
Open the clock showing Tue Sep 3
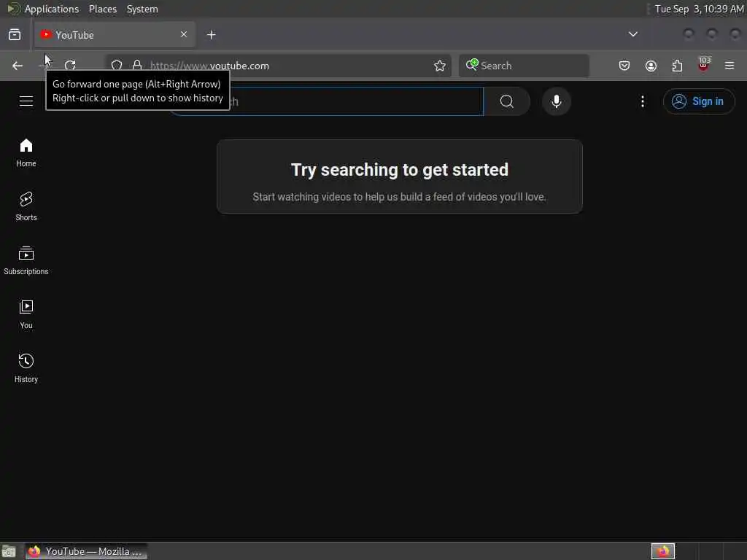click(699, 9)
